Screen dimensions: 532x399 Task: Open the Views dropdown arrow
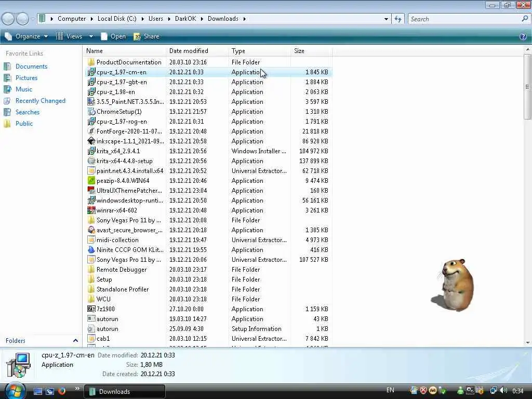pos(91,36)
